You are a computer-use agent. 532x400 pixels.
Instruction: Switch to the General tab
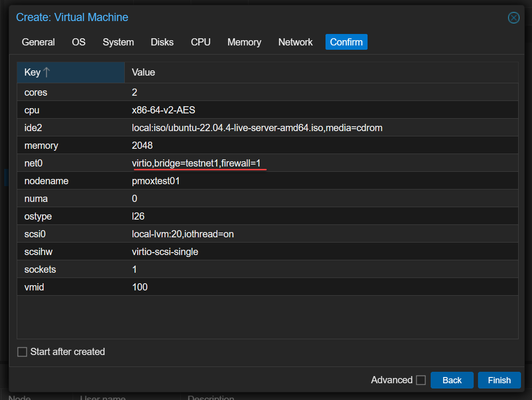[x=38, y=42]
